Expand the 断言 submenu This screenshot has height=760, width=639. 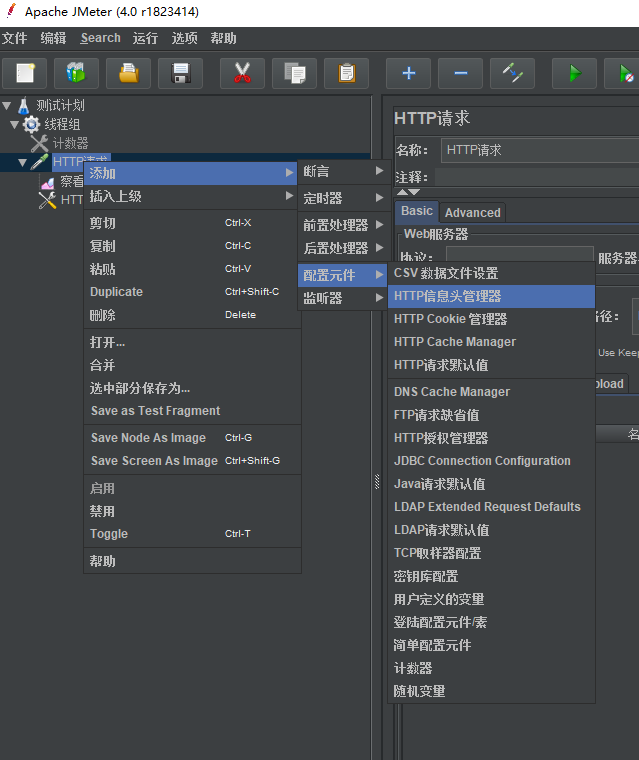pos(344,171)
